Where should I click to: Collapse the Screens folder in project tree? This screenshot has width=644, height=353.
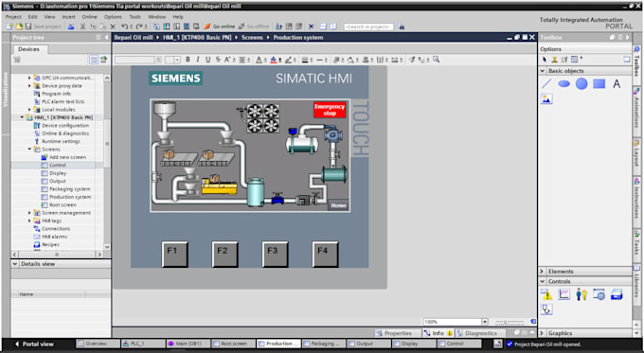29,149
